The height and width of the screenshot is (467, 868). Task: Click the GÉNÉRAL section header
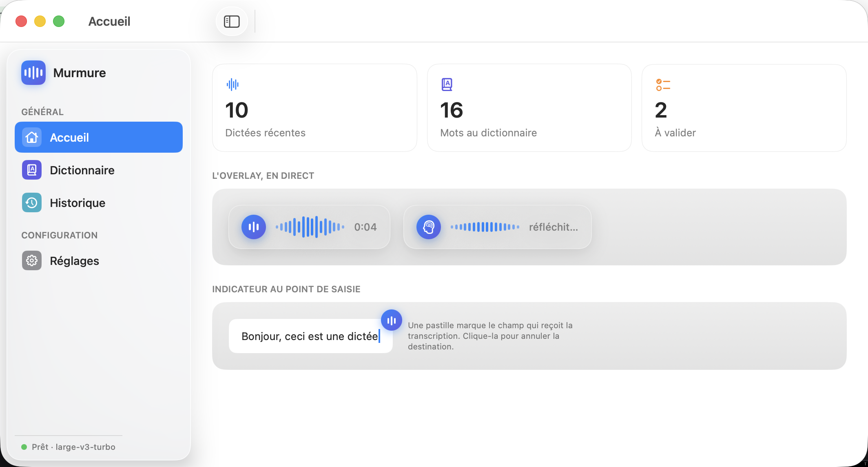click(42, 112)
